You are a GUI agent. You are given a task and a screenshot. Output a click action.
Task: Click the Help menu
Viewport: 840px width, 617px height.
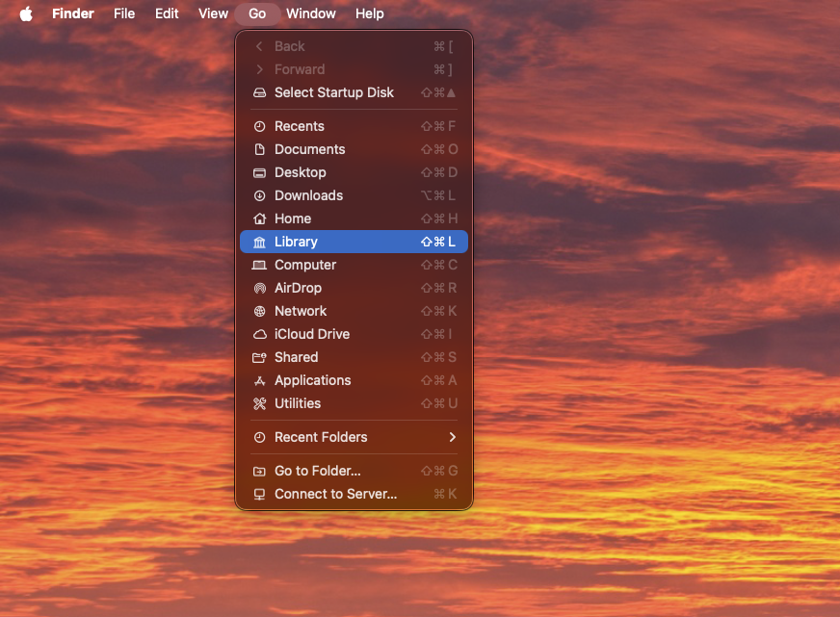pyautogui.click(x=369, y=13)
